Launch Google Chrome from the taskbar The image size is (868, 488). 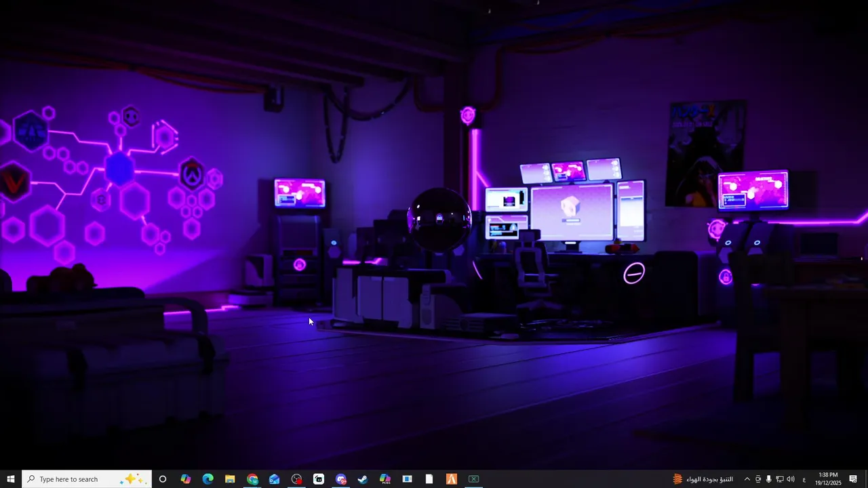pos(252,479)
